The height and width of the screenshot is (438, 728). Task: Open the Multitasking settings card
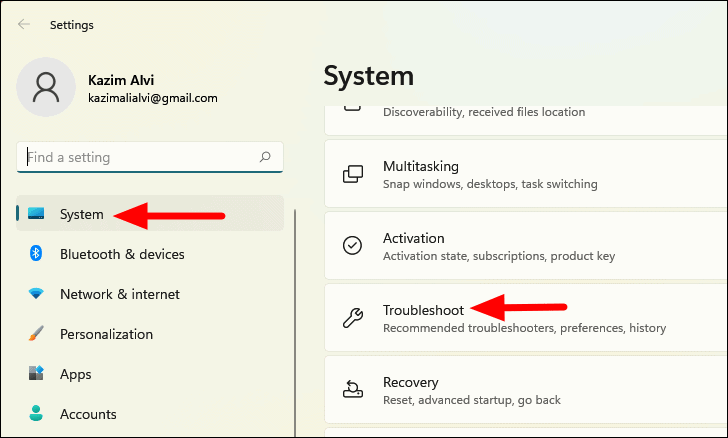[526, 174]
